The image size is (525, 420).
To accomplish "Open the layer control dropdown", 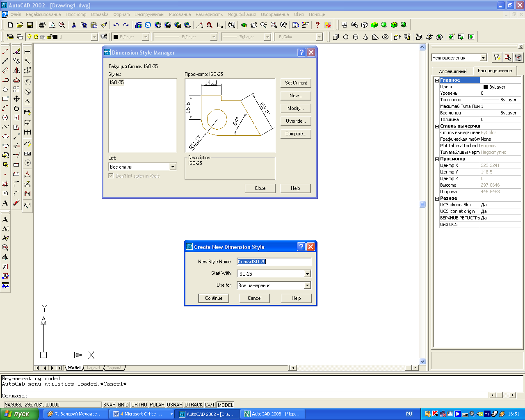I will point(94,37).
